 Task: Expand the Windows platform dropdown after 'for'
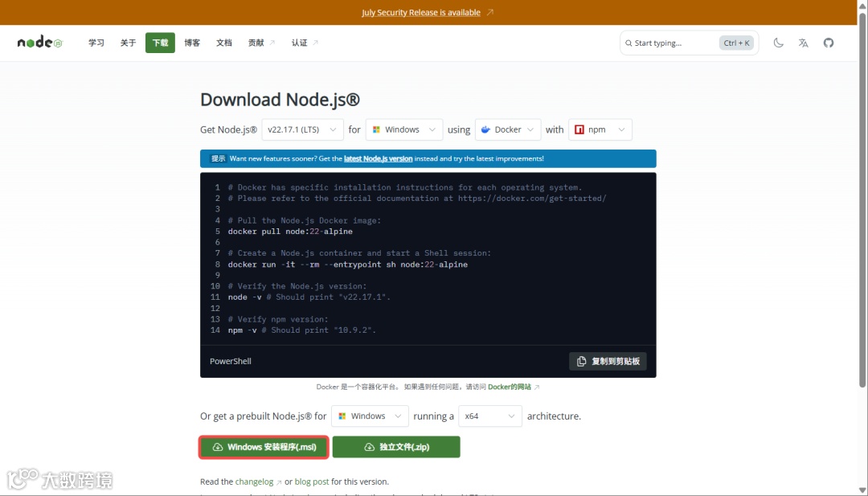[404, 129]
